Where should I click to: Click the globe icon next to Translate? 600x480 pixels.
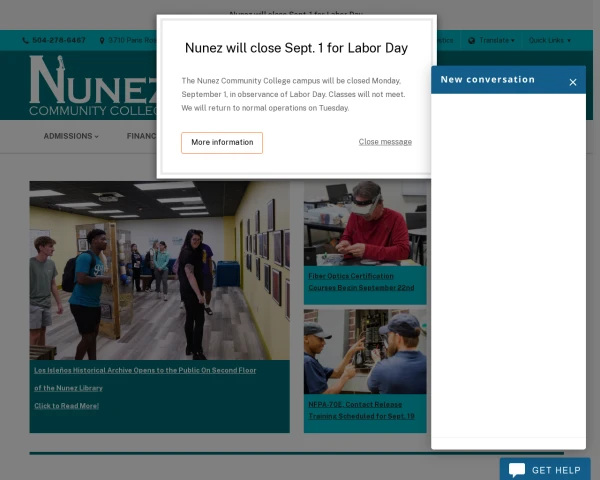[472, 41]
